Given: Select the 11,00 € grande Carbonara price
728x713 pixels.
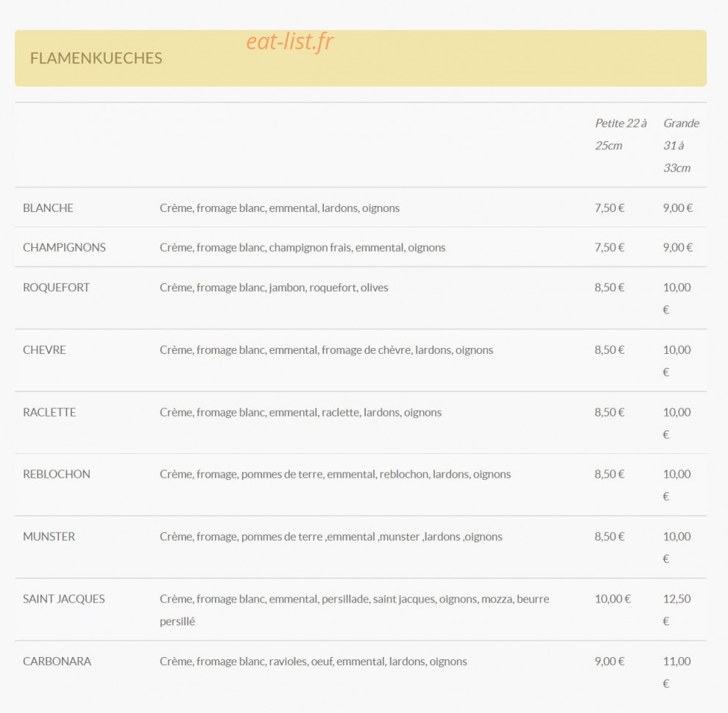Looking at the screenshot, I should 677,672.
